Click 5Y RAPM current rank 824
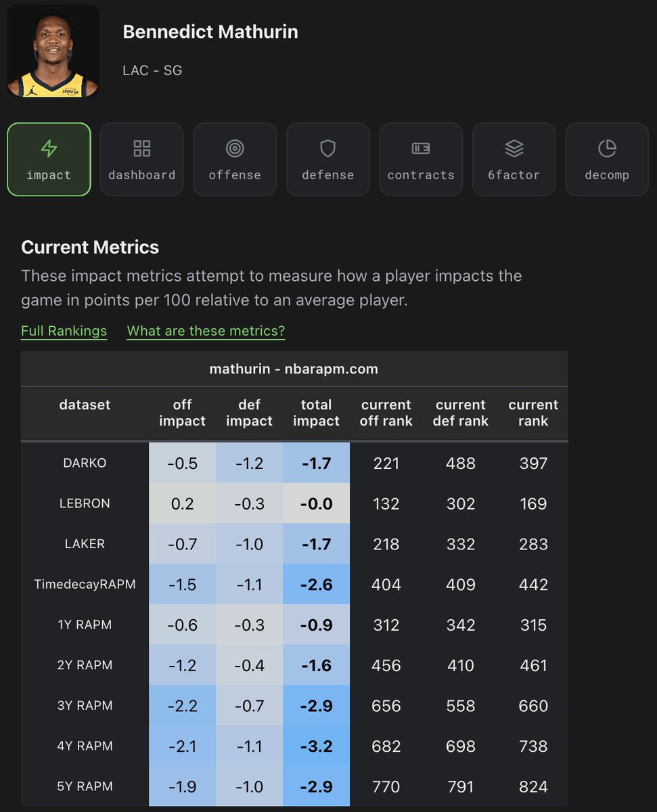This screenshot has height=812, width=657. coord(533,786)
